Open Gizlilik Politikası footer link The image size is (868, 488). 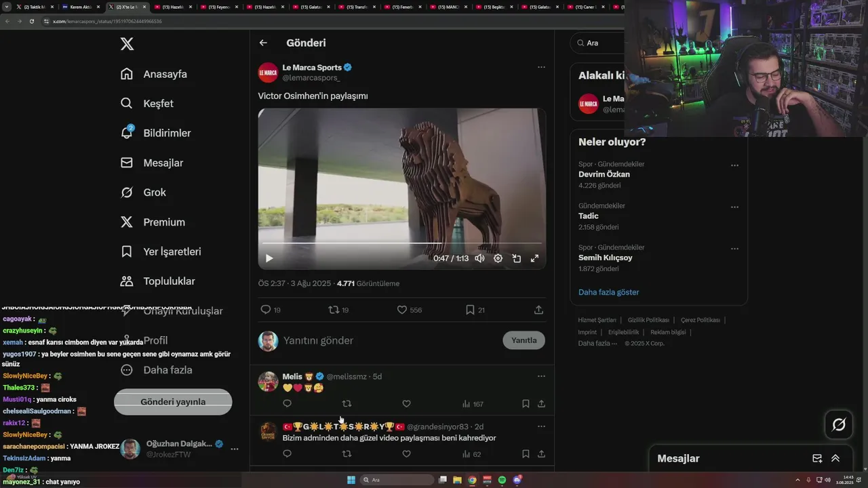coord(648,320)
